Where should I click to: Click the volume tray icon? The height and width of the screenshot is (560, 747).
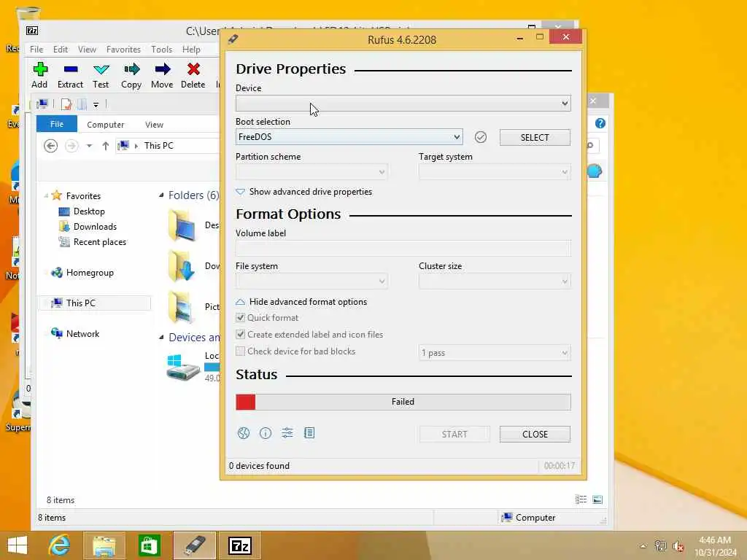point(678,546)
